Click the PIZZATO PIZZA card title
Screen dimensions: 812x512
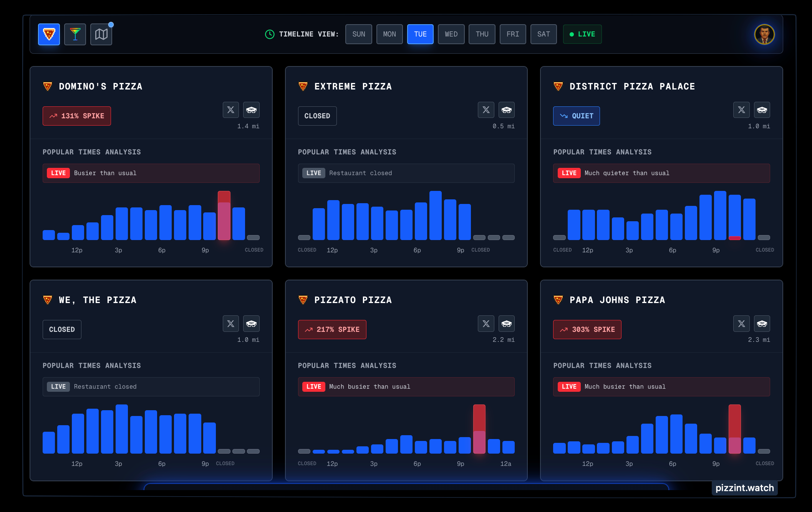(353, 300)
